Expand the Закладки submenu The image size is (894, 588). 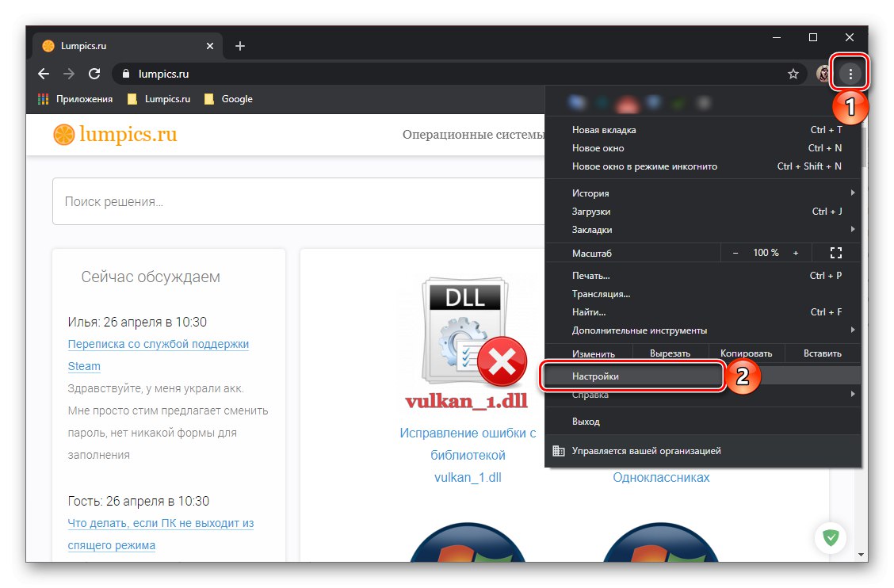(703, 230)
